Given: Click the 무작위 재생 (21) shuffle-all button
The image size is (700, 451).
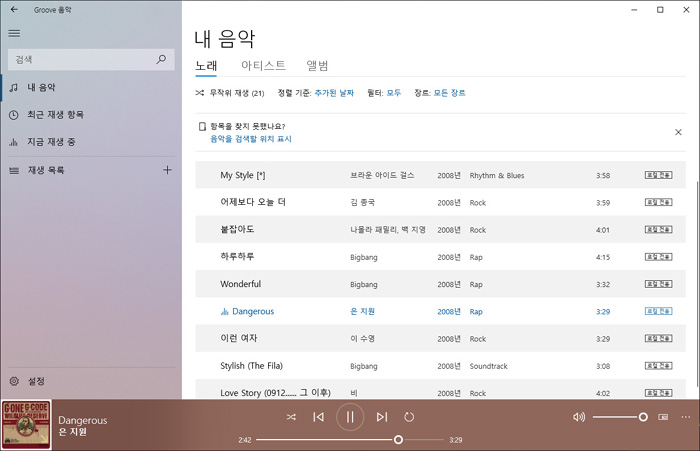Looking at the screenshot, I should point(230,93).
